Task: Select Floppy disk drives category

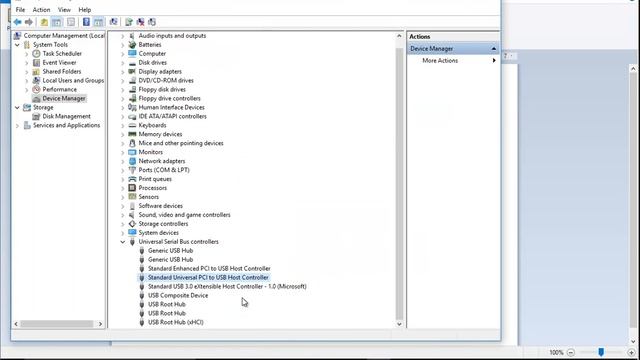Action: 162,89
